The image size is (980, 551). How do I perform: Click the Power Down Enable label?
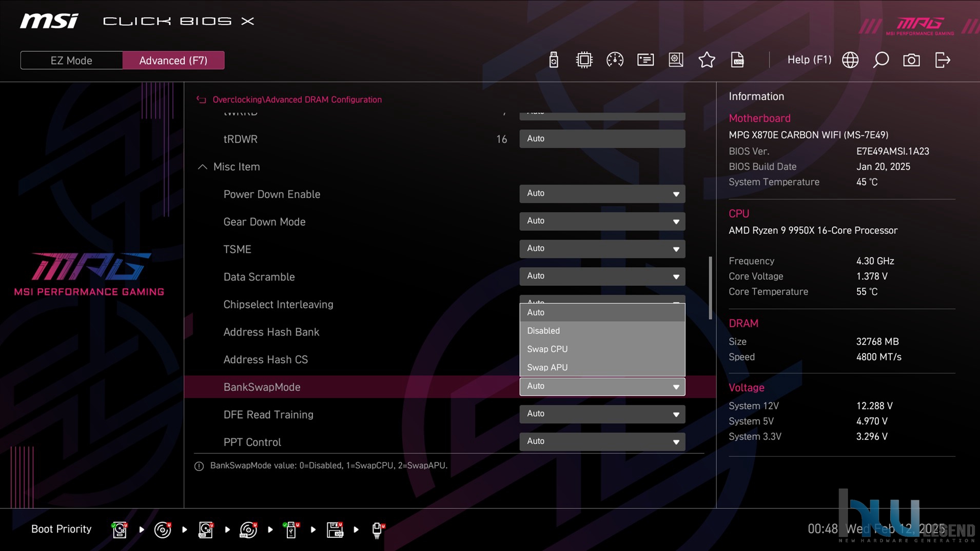271,194
